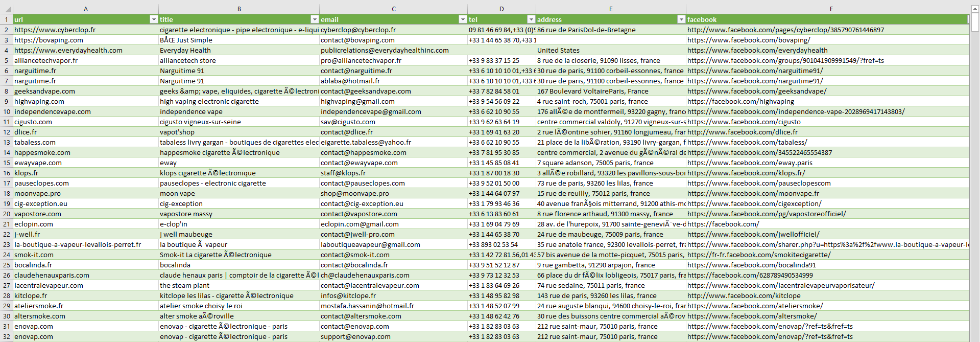This screenshot has width=980, height=342.
Task: Click the title cell 'vapot'shop'
Action: coord(239,132)
